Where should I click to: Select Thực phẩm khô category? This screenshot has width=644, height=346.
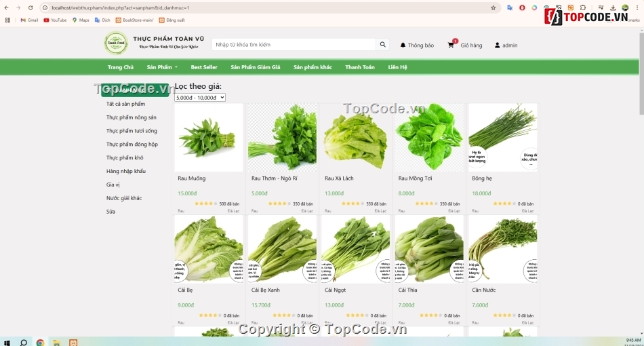(125, 157)
